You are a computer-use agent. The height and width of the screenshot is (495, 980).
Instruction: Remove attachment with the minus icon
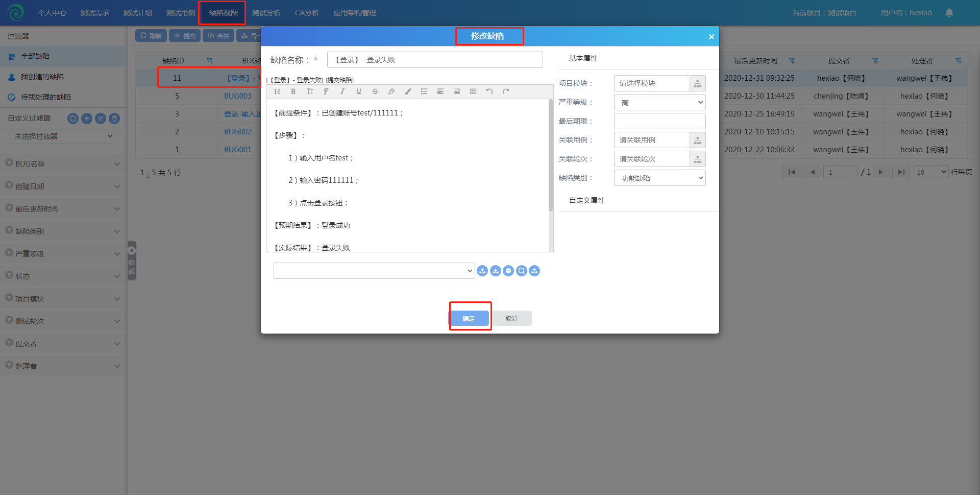point(508,271)
